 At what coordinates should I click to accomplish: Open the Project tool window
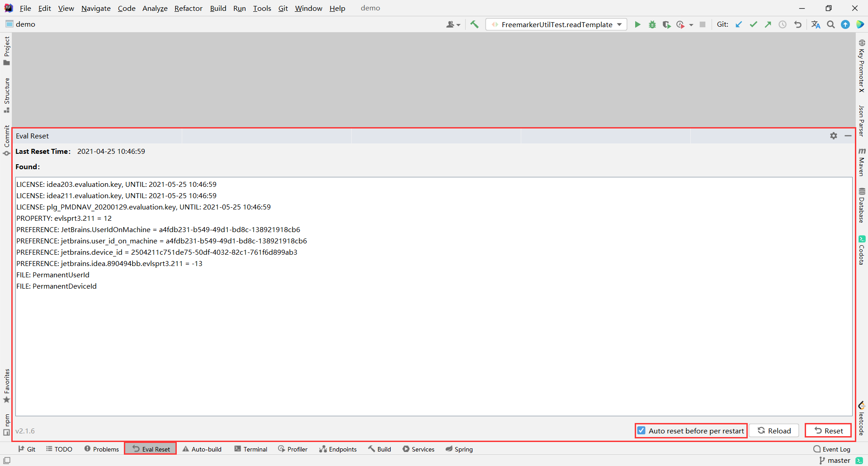(x=7, y=51)
